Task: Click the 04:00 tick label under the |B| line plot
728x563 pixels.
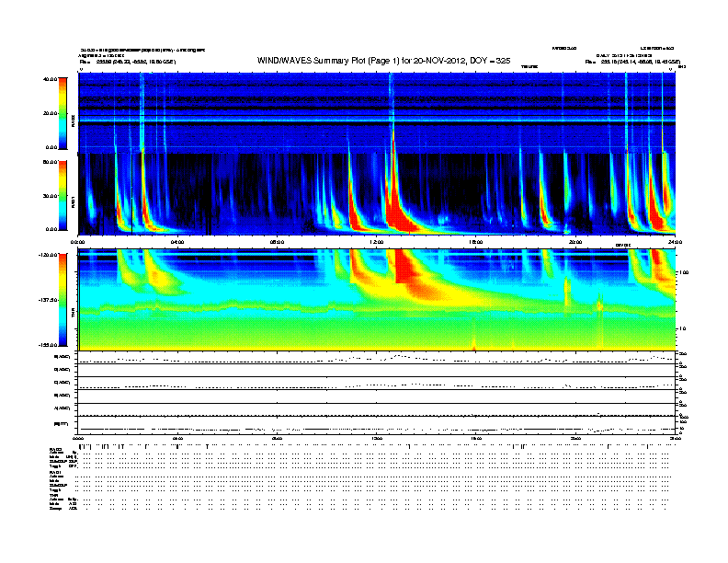Action: pyautogui.click(x=177, y=438)
